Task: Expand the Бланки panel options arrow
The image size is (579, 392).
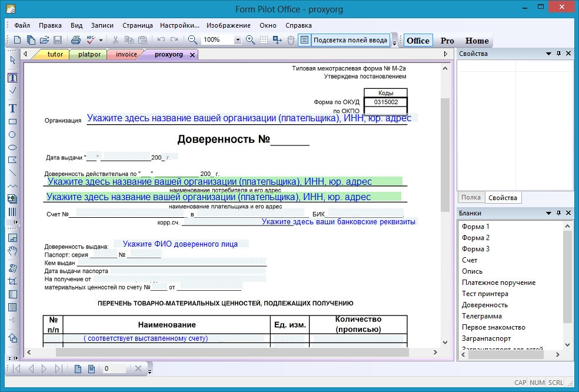Action: 548,213
